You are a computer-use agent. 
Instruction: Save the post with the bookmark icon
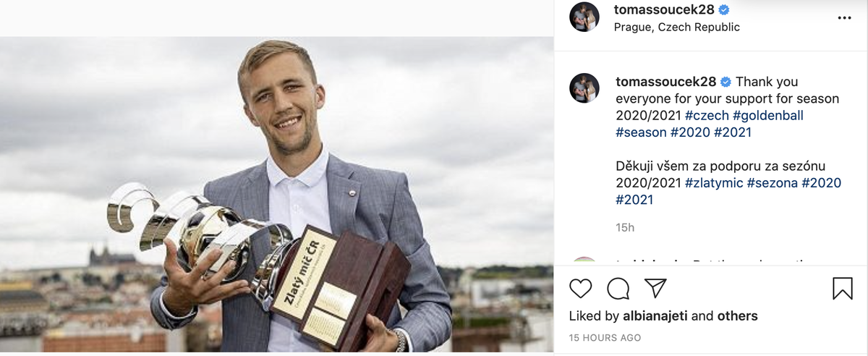pyautogui.click(x=843, y=289)
